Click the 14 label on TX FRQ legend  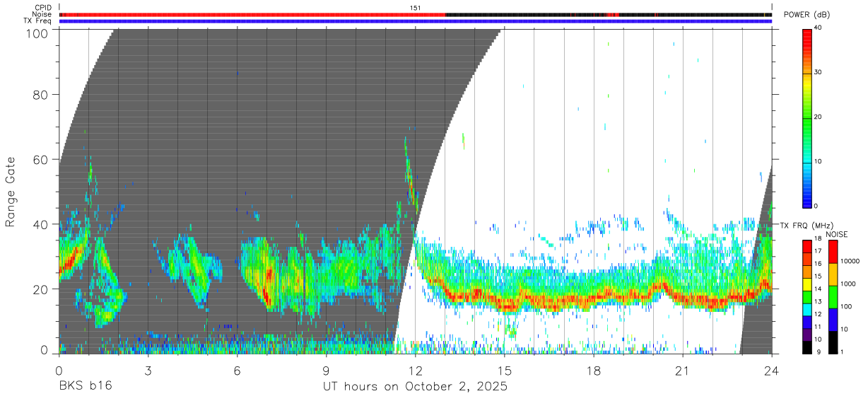(817, 289)
